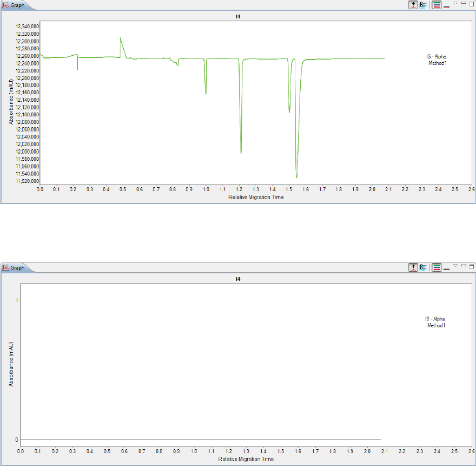Open view menu triangle in upper Graph panel
The width and height of the screenshot is (476, 466).
click(455, 3)
